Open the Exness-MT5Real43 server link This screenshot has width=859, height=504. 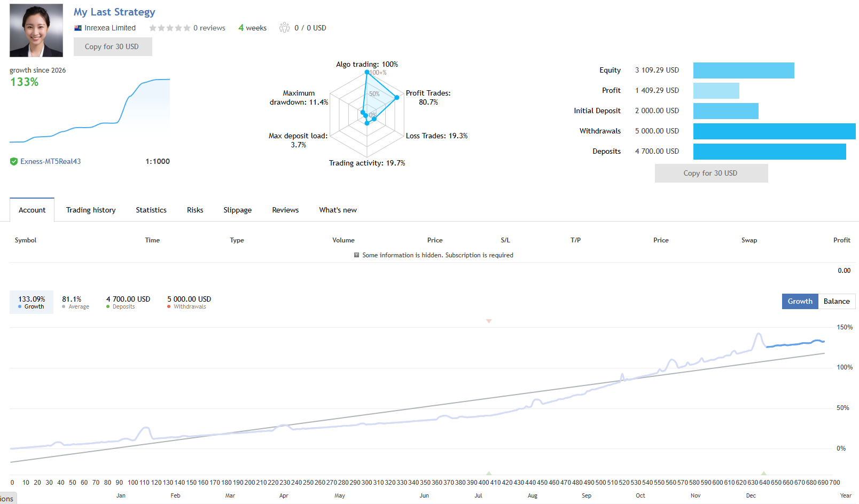click(x=51, y=161)
